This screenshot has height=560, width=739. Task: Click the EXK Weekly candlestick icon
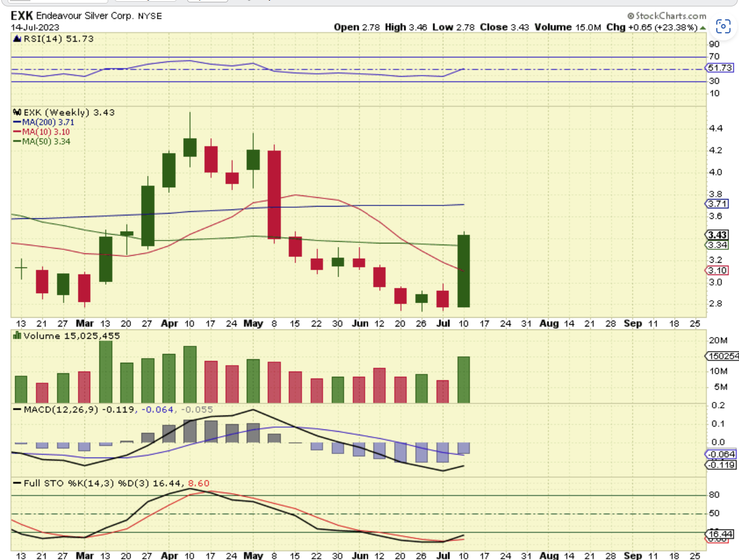coord(17,112)
